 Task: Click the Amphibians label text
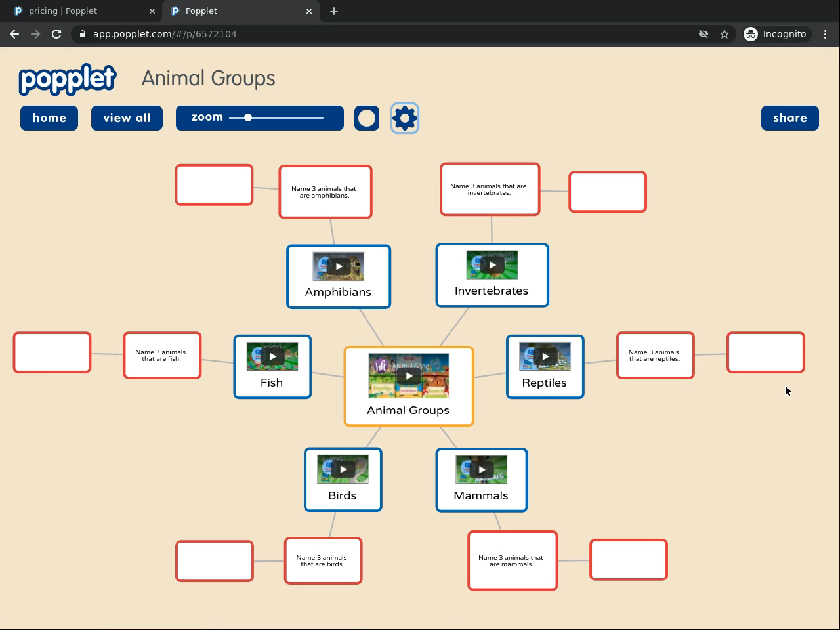click(x=338, y=292)
